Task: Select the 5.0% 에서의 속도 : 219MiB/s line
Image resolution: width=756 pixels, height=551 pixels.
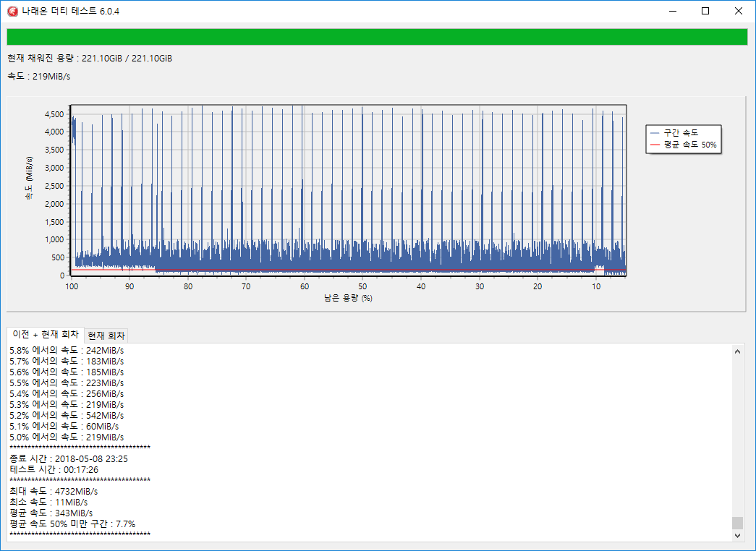Action: click(67, 437)
